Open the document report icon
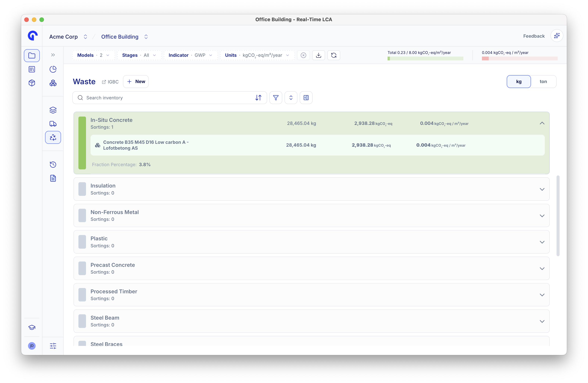 (x=53, y=178)
